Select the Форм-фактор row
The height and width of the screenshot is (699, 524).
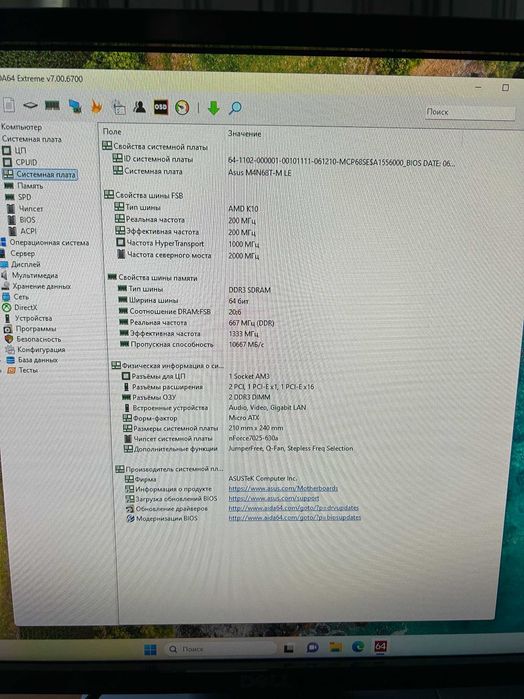(x=191, y=418)
